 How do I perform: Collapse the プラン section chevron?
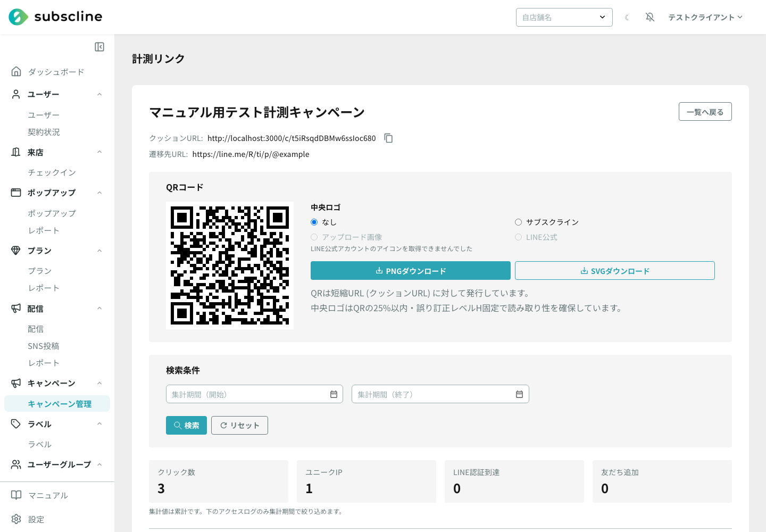tap(99, 251)
